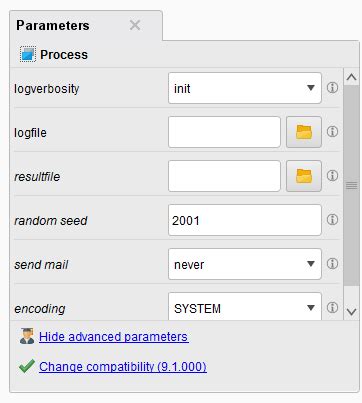Click info icon beside encoding
This screenshot has width=362, height=403.
(332, 308)
